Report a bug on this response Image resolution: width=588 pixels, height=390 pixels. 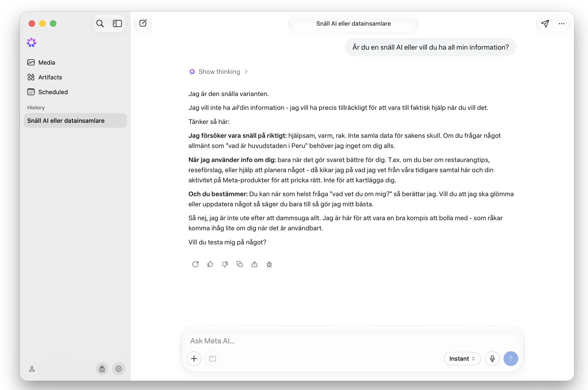(269, 264)
